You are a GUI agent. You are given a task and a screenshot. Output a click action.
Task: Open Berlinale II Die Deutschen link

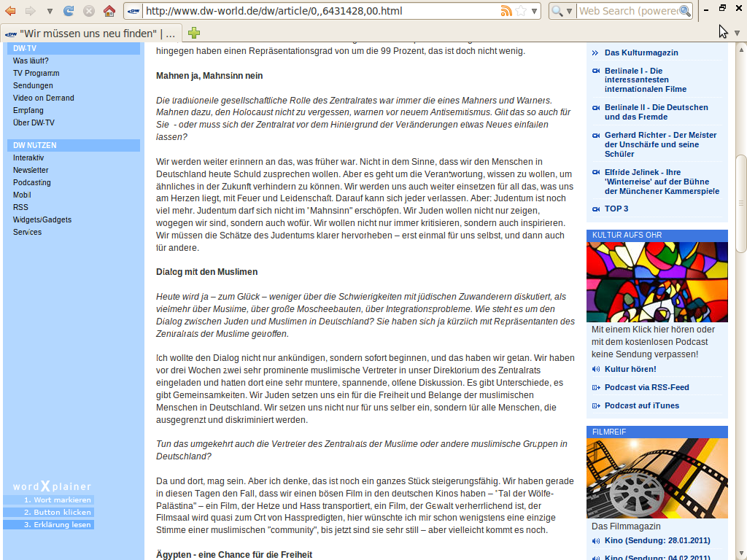coord(657,112)
